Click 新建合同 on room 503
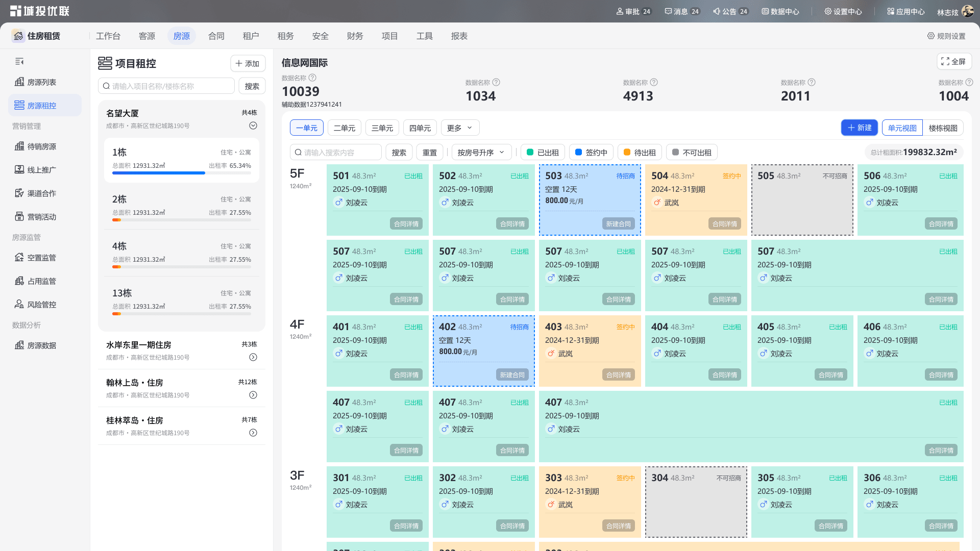Screen dimensions: 980x551 point(619,224)
